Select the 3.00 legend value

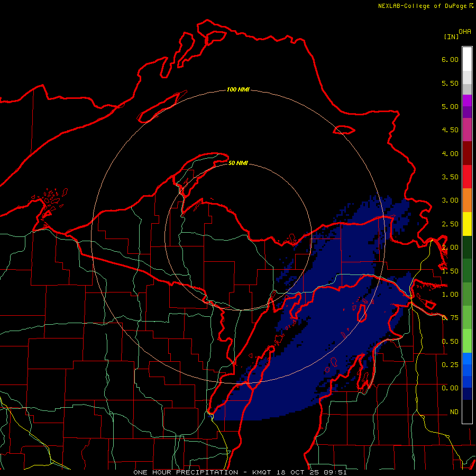450,200
